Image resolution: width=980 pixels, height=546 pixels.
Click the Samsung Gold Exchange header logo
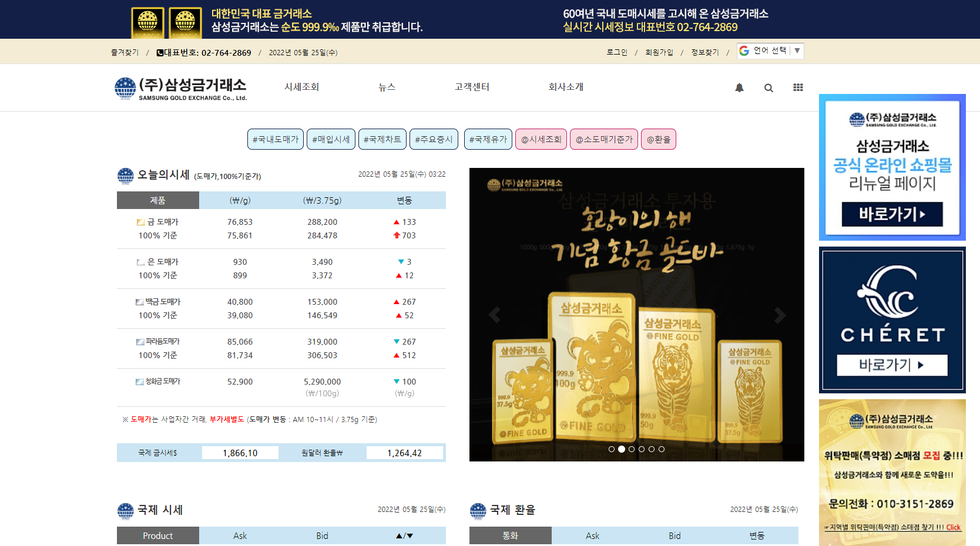click(x=181, y=89)
